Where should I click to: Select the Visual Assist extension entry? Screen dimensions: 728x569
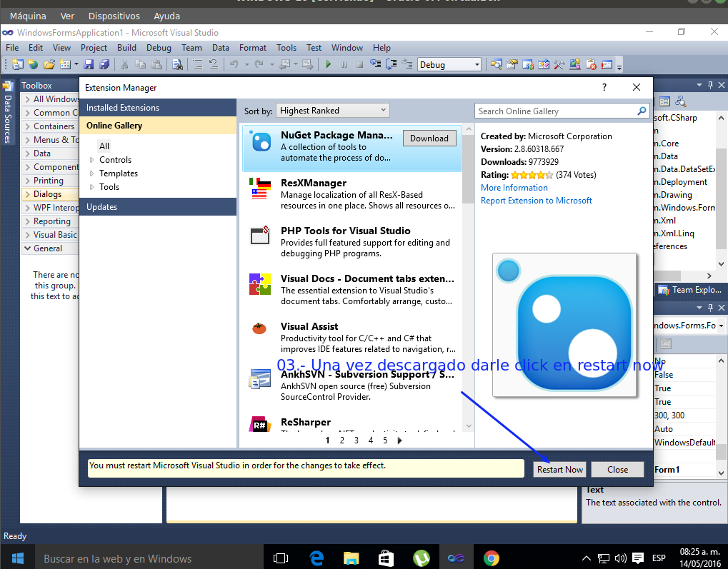coord(352,338)
